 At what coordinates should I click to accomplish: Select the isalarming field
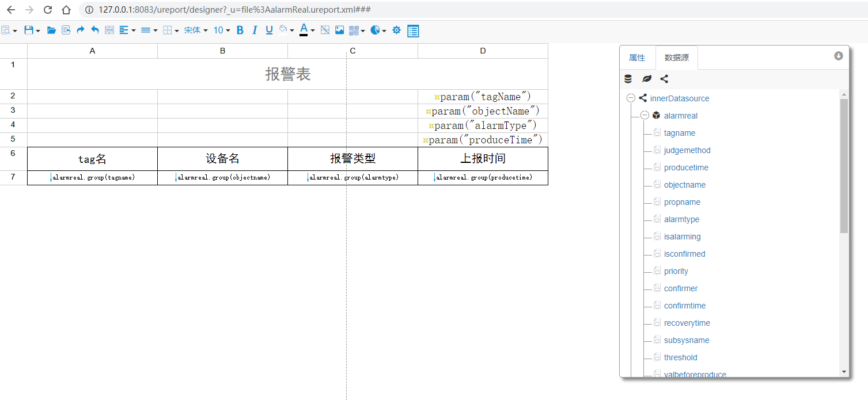[x=683, y=237]
